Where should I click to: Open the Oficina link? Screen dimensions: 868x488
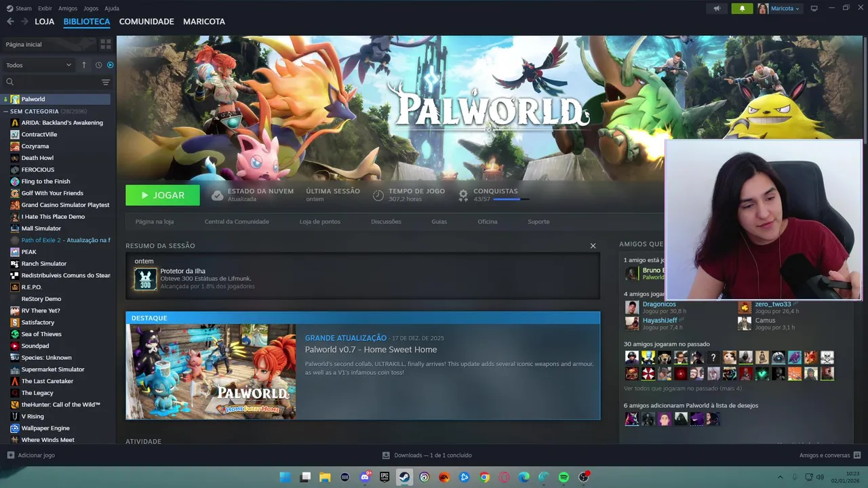(x=488, y=222)
